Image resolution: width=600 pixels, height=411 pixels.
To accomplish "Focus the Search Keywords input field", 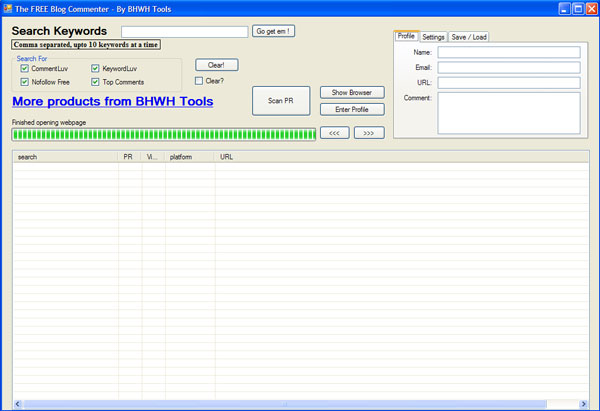I will click(184, 32).
